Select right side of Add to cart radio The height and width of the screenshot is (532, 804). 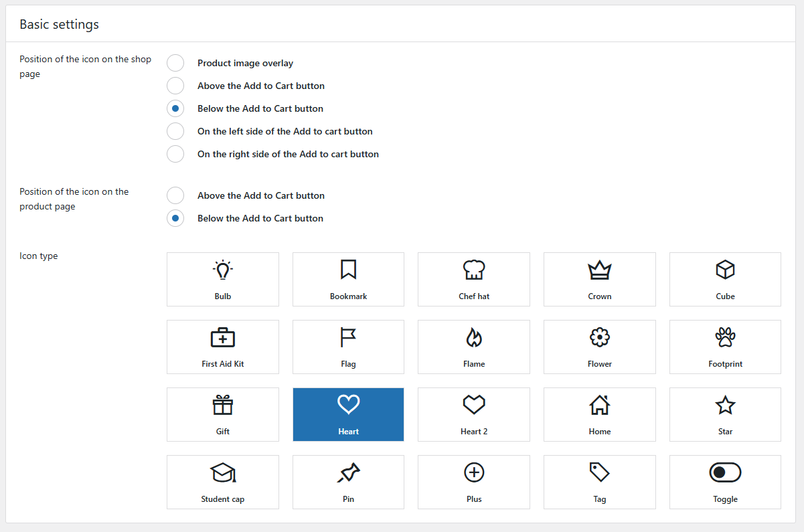tap(175, 154)
